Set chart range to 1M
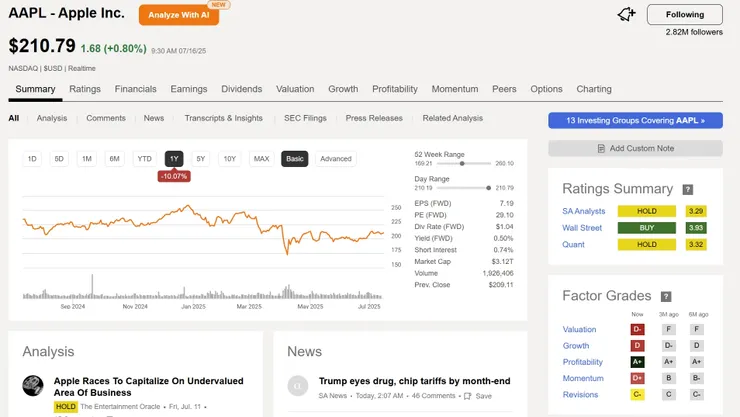This screenshot has width=740, height=417. (x=87, y=159)
